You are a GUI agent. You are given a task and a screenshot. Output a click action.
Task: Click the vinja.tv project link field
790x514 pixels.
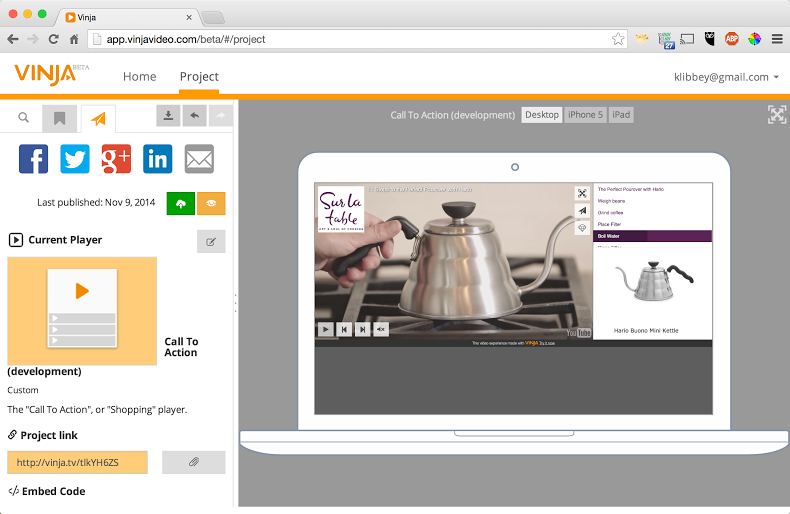tap(77, 462)
